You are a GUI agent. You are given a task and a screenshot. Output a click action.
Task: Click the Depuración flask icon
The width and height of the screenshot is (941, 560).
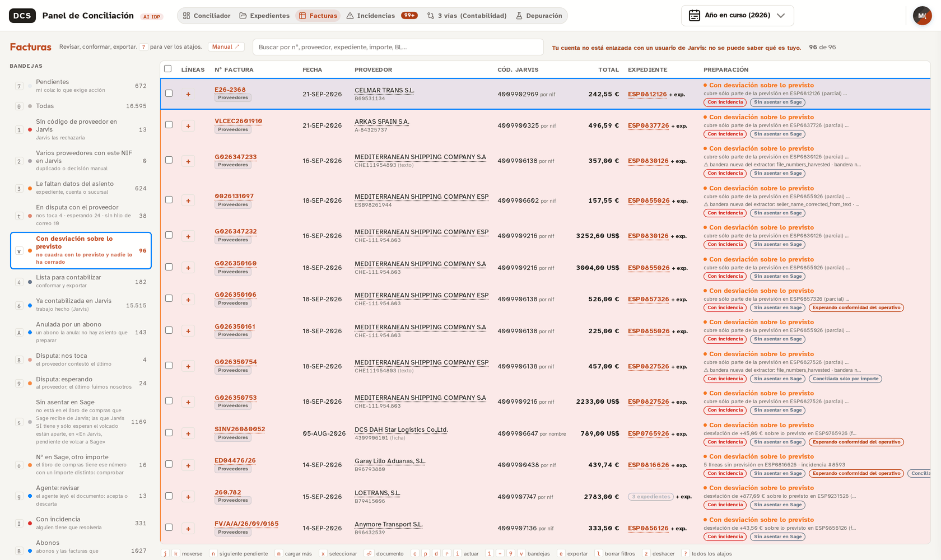[519, 16]
